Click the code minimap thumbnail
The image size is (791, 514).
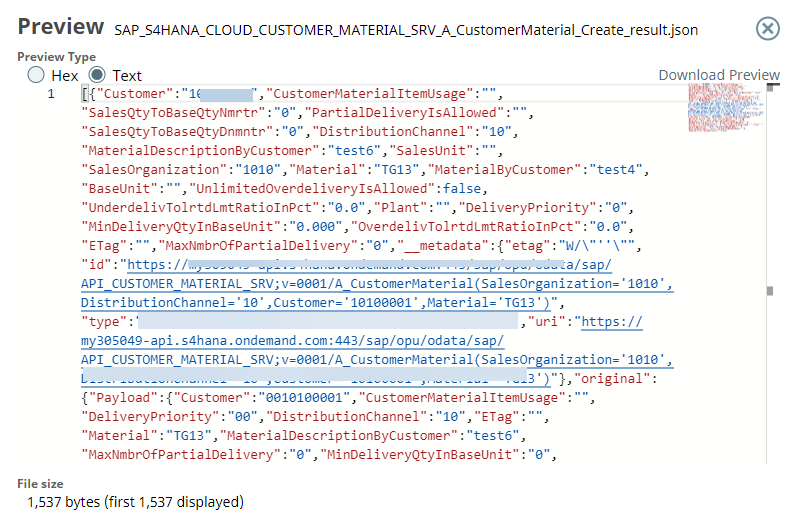(725, 107)
